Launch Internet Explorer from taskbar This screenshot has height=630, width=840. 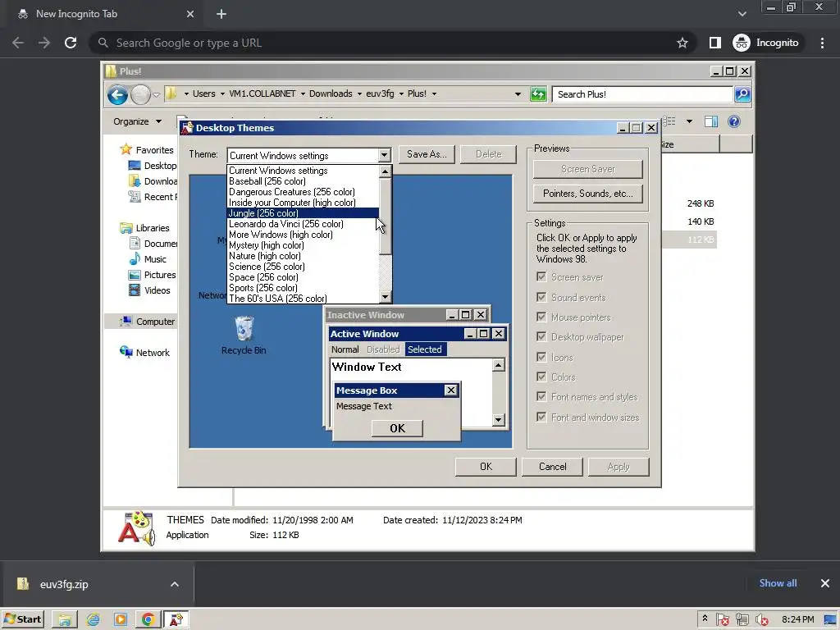[x=93, y=620]
